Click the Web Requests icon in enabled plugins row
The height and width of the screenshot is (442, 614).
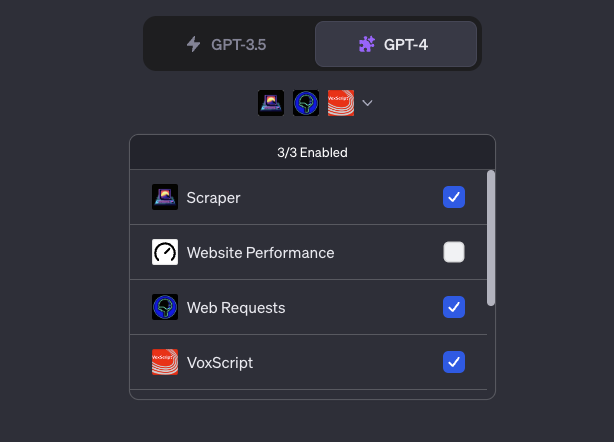(306, 103)
